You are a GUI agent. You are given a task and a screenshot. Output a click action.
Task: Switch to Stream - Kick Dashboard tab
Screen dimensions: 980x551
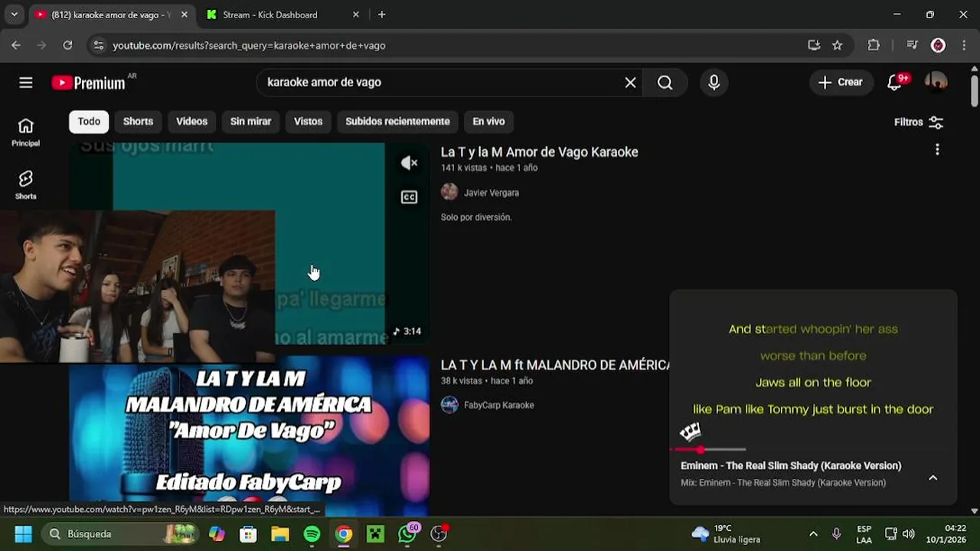[269, 15]
